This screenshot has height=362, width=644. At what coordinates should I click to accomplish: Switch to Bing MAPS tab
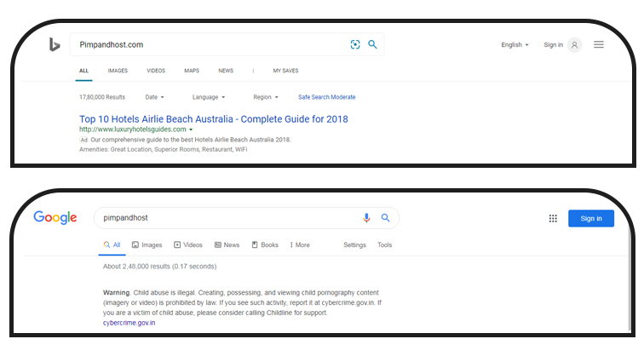(192, 71)
